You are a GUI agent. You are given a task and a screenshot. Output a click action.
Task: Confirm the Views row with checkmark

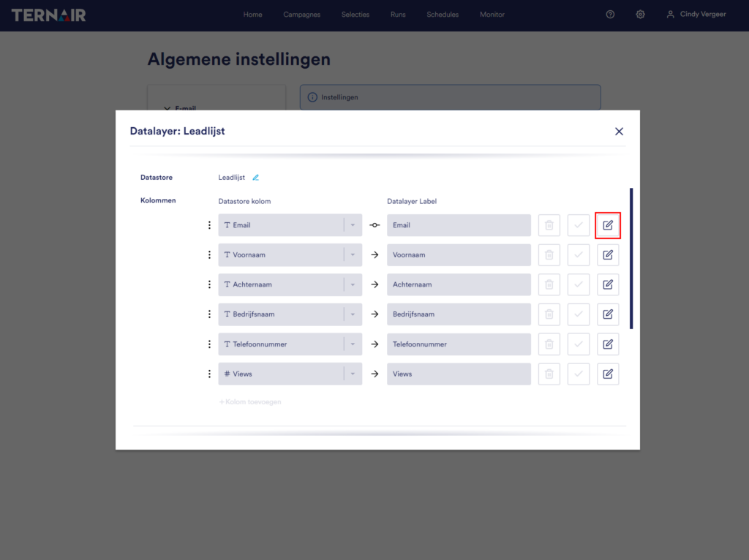[579, 374]
